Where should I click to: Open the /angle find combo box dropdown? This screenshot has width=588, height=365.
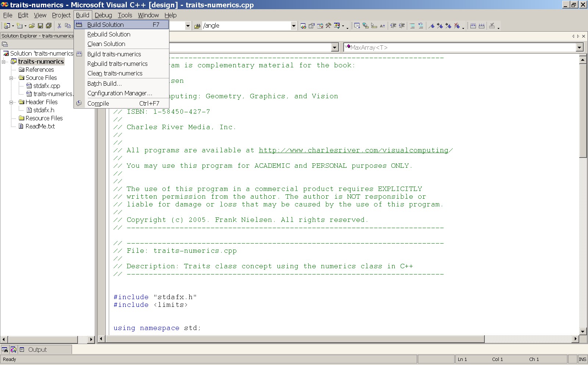(294, 26)
